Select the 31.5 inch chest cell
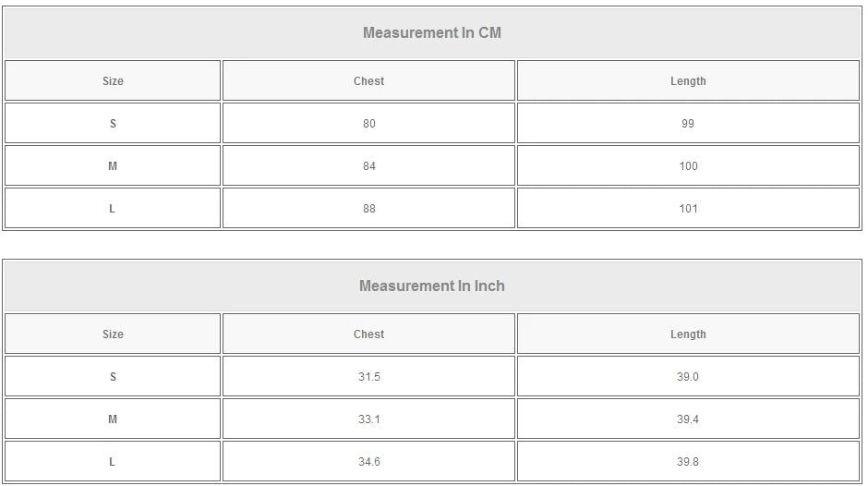This screenshot has height=486, width=868. 368,377
